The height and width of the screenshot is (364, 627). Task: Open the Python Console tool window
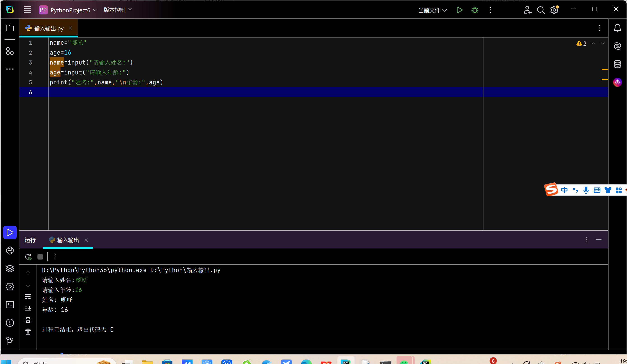coord(10,250)
